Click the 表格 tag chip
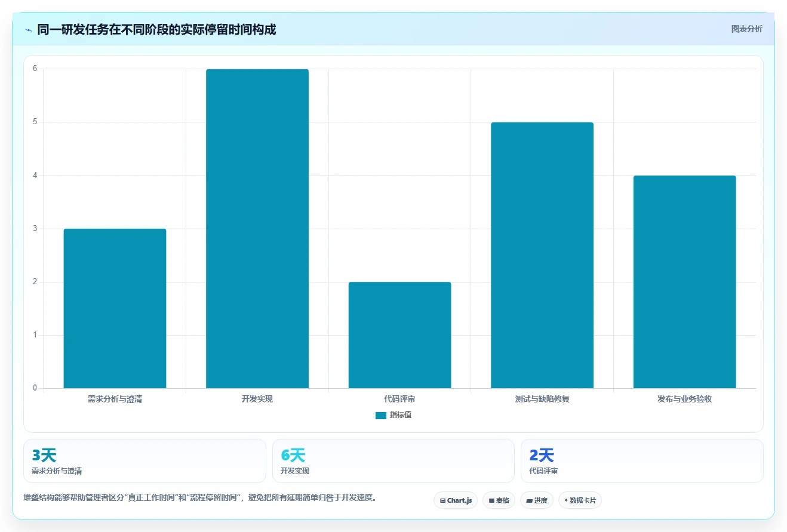 (x=499, y=500)
